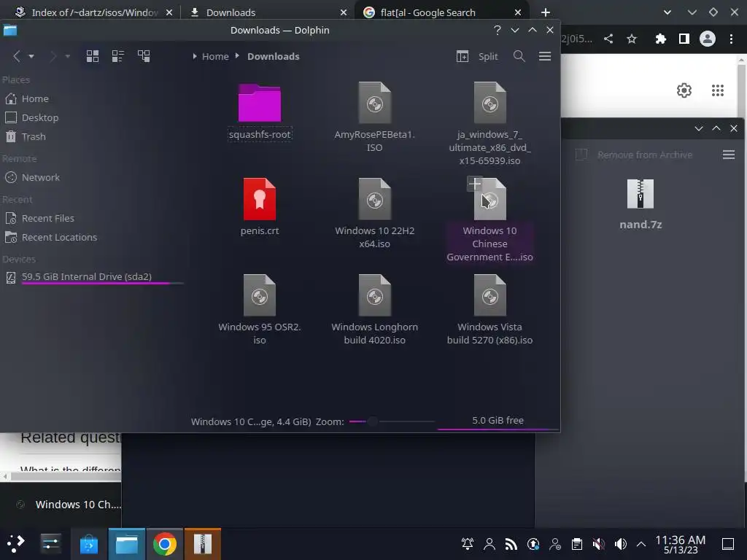The width and height of the screenshot is (747, 560).
Task: Select AmyRosePEBeta1.ISO file
Action: tap(374, 117)
